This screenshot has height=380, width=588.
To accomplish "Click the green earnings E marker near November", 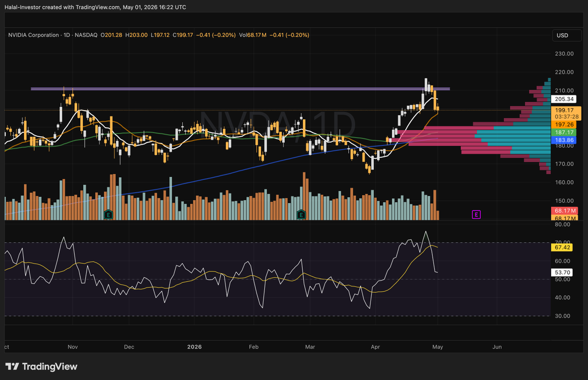I will click(109, 214).
